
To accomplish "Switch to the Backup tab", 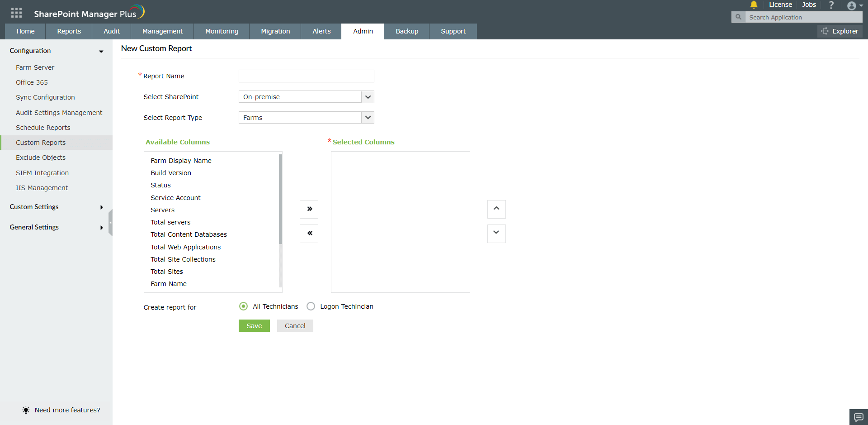I will (406, 31).
